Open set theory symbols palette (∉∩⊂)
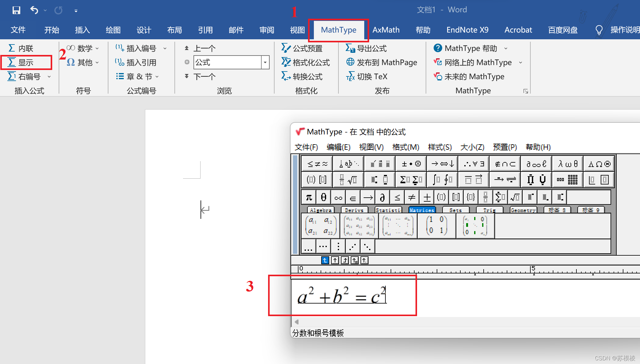Screen dimensions: 640x364 505,164
